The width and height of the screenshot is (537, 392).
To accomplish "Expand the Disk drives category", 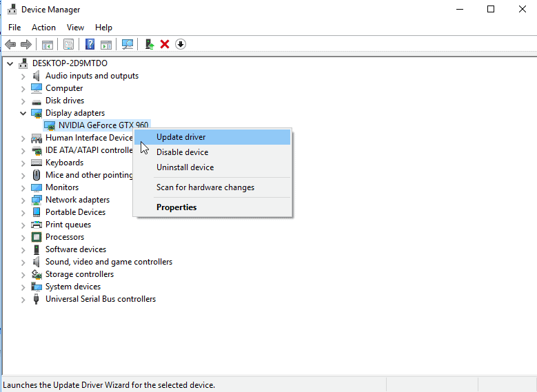I will pyautogui.click(x=23, y=101).
